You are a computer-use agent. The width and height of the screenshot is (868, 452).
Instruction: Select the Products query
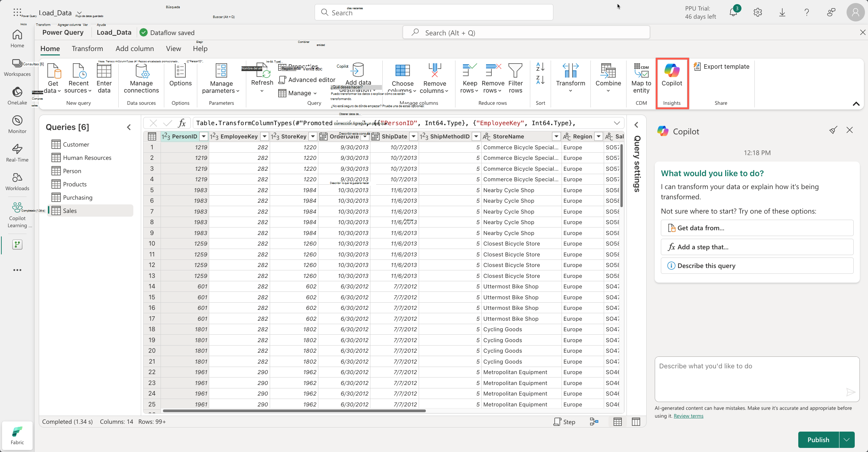tap(90, 184)
